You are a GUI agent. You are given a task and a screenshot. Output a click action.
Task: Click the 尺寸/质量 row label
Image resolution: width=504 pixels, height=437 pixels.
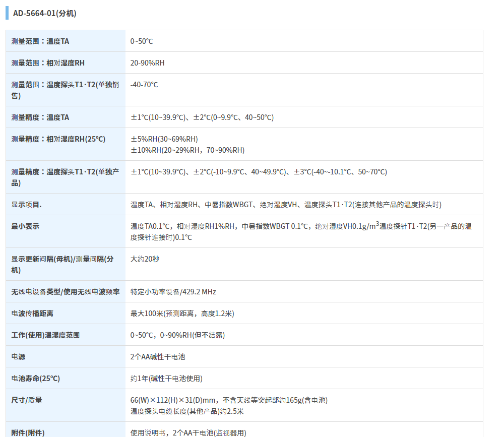tap(27, 400)
